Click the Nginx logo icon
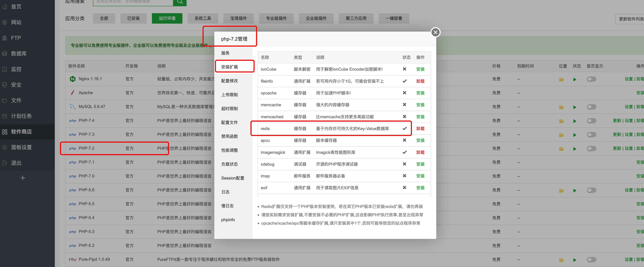The width and height of the screenshot is (644, 267). tap(72, 79)
